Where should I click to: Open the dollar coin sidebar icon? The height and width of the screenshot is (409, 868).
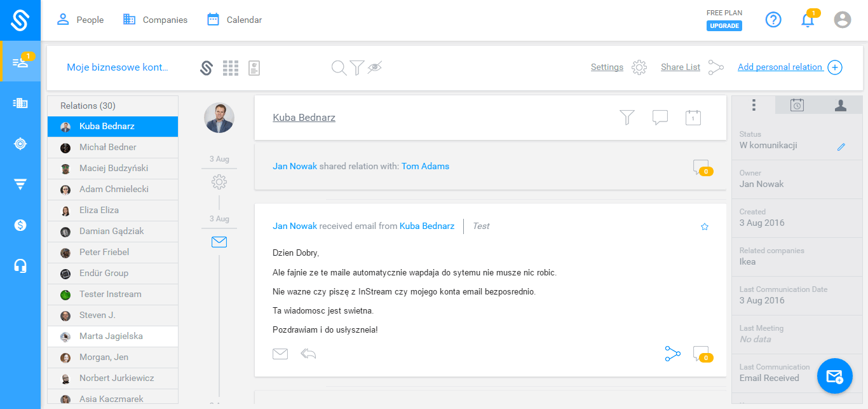click(x=20, y=225)
